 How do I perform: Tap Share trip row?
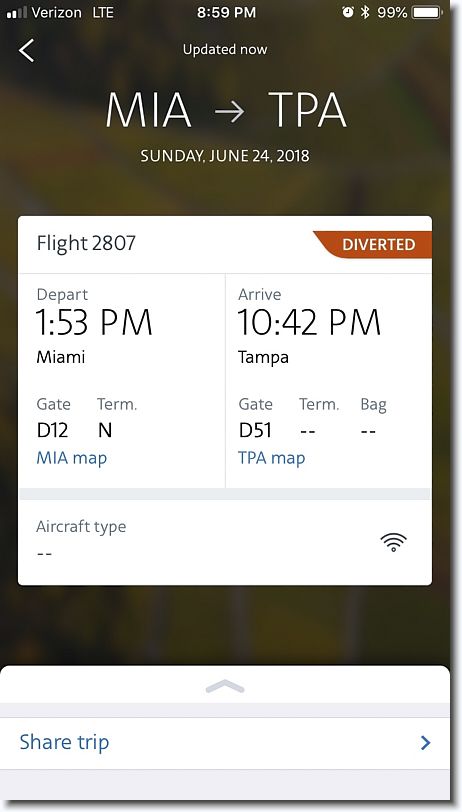(x=225, y=743)
